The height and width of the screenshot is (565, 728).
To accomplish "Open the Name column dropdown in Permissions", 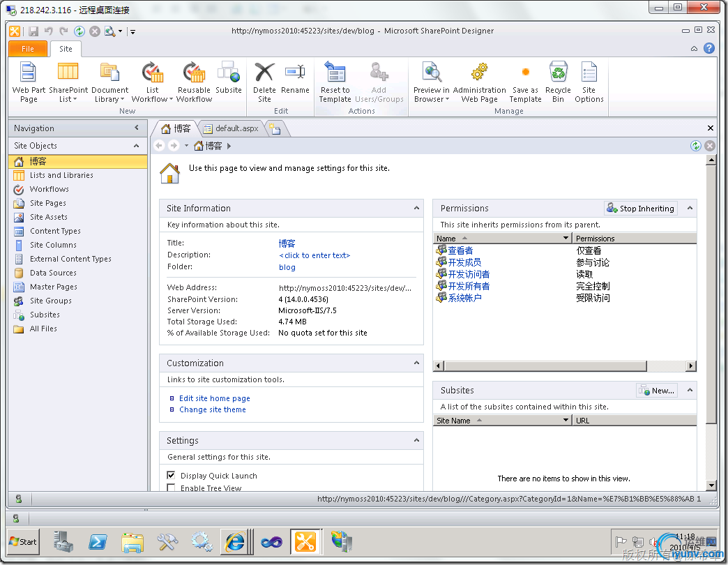I will pos(566,238).
